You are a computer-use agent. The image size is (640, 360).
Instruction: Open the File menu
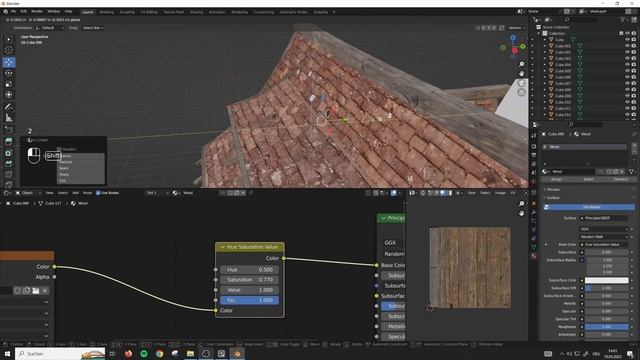click(13, 11)
